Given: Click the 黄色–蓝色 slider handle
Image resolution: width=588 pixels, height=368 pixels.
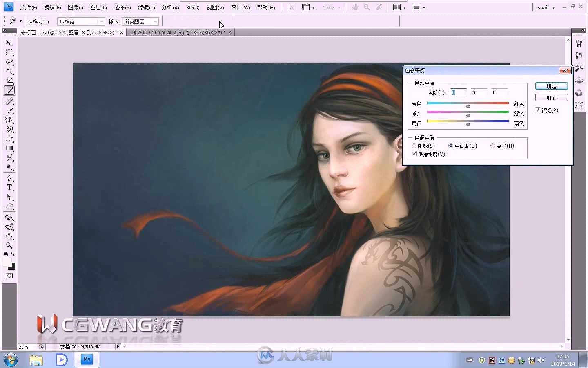Looking at the screenshot, I should 468,124.
